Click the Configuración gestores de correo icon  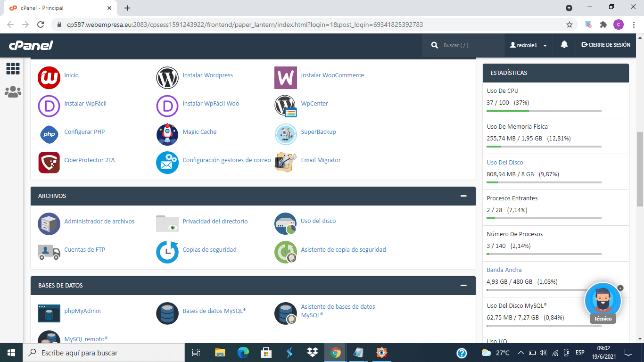167,163
